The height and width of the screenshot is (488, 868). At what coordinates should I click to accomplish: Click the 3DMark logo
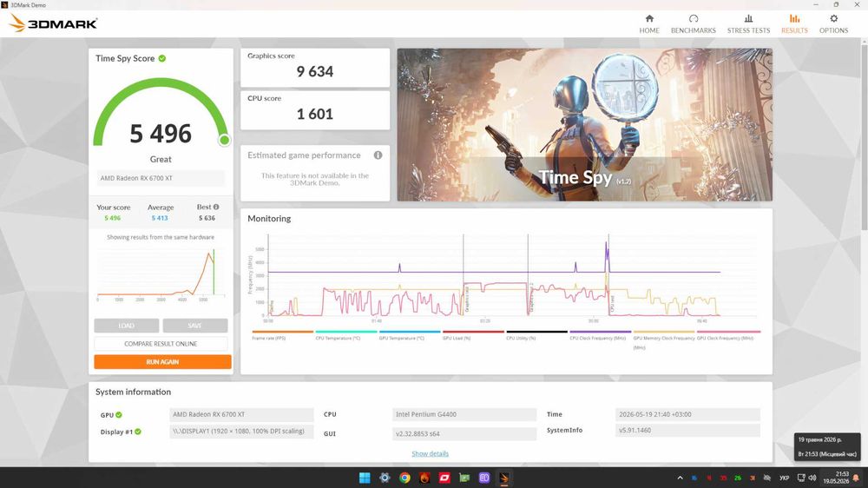54,23
